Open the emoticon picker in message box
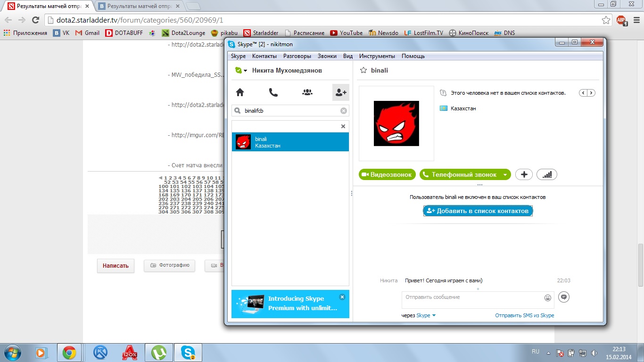 (548, 297)
